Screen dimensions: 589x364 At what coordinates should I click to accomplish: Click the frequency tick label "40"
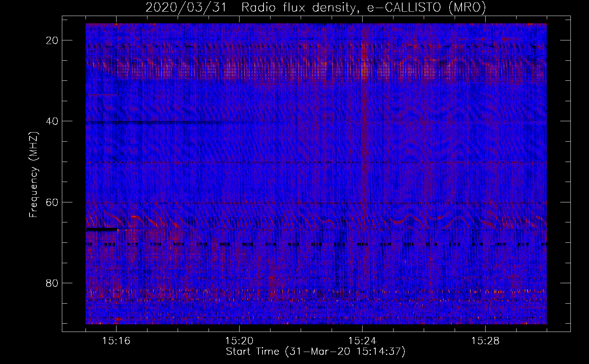[52, 121]
